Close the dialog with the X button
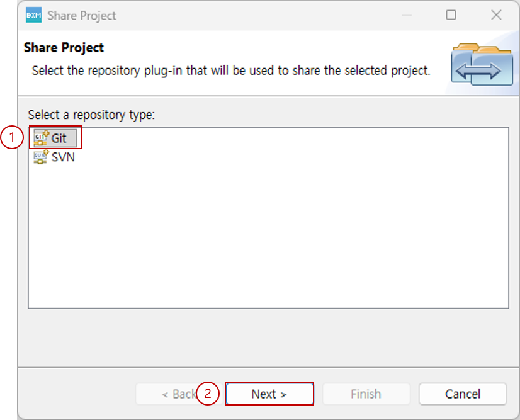The width and height of the screenshot is (520, 420). coord(496,14)
